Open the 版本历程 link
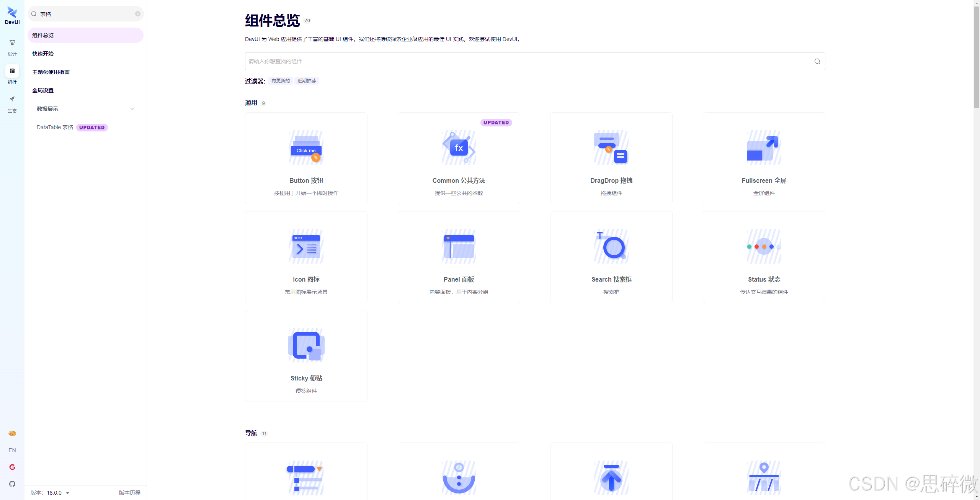This screenshot has height=500, width=980. point(129,493)
